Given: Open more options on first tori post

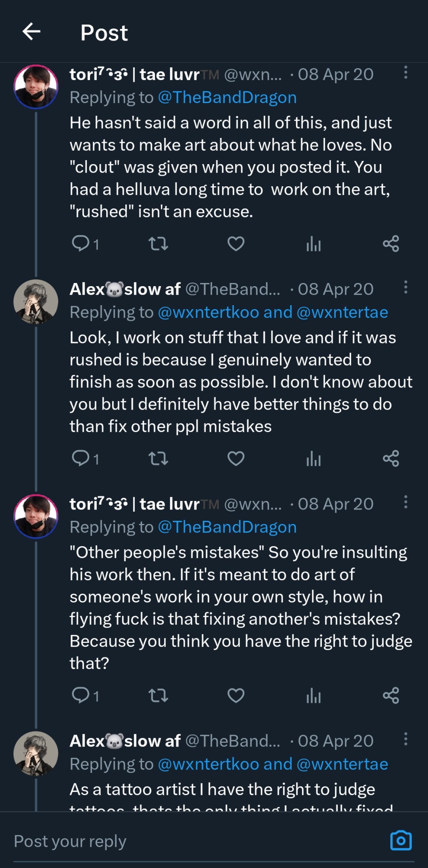Looking at the screenshot, I should [405, 72].
